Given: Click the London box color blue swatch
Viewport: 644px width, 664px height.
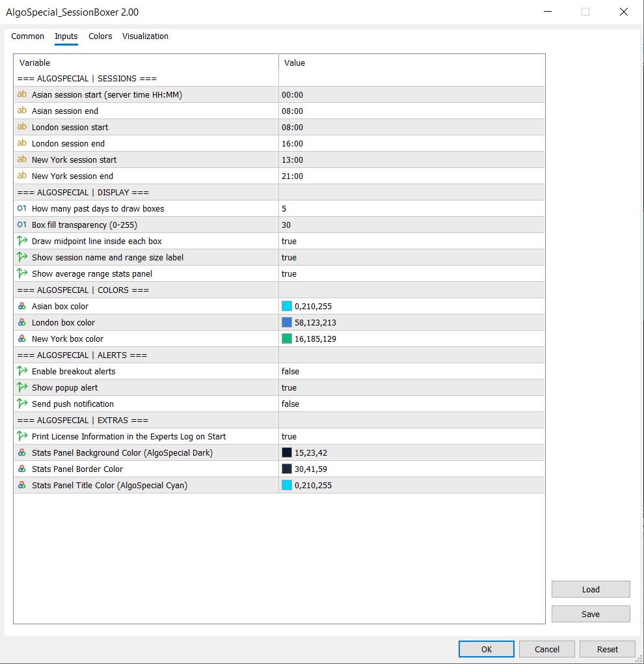Looking at the screenshot, I should pyautogui.click(x=287, y=322).
